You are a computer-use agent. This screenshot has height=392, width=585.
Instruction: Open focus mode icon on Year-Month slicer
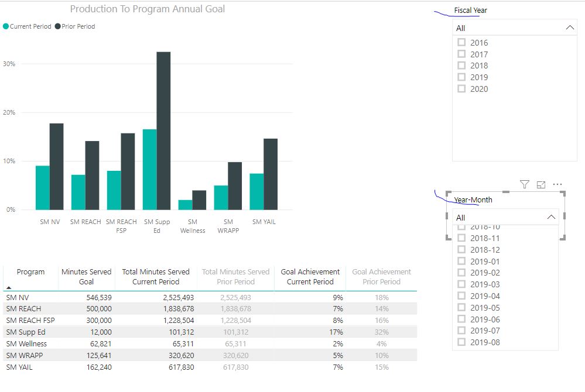pyautogui.click(x=541, y=184)
